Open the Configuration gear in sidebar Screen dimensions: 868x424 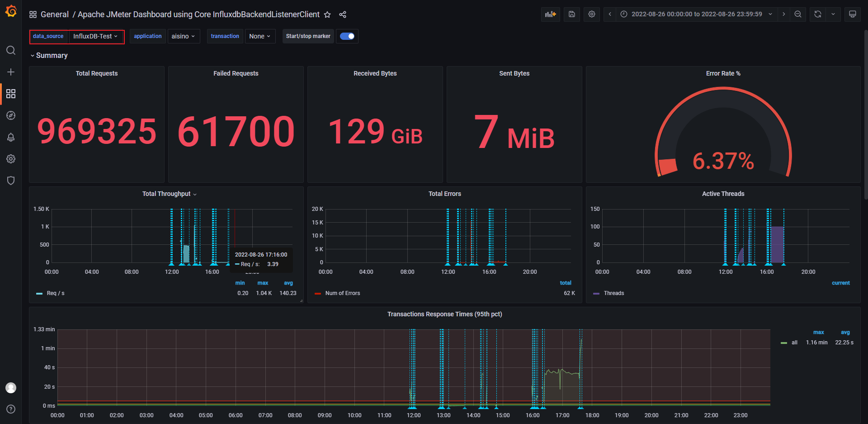click(x=11, y=159)
